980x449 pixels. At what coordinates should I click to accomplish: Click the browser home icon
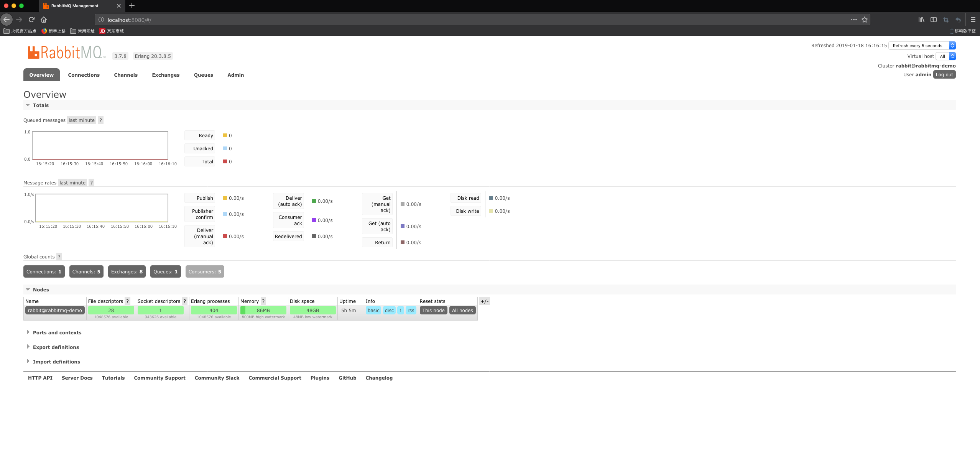[x=44, y=20]
